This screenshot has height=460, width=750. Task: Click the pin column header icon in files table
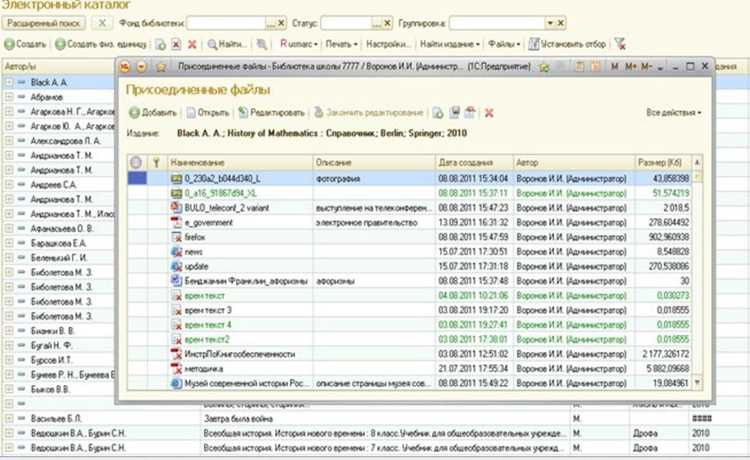point(156,163)
